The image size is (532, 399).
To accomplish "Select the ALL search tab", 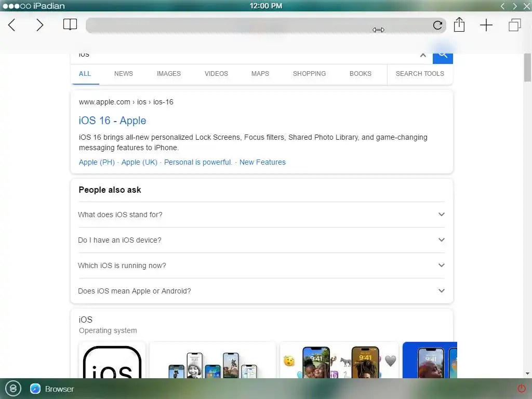I will (x=85, y=74).
